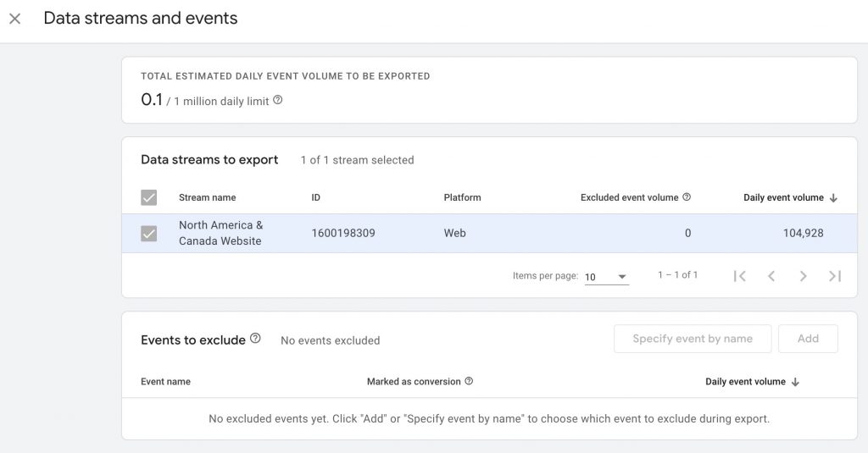
Task: Click the ID column header
Action: click(315, 197)
